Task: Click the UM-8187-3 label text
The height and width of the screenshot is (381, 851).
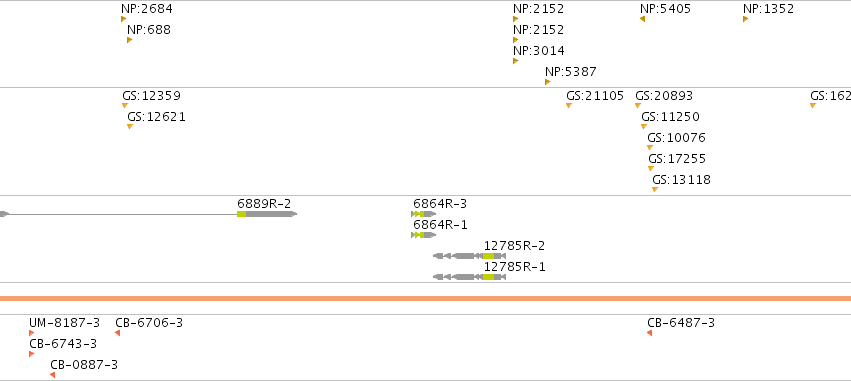Action: [65, 323]
